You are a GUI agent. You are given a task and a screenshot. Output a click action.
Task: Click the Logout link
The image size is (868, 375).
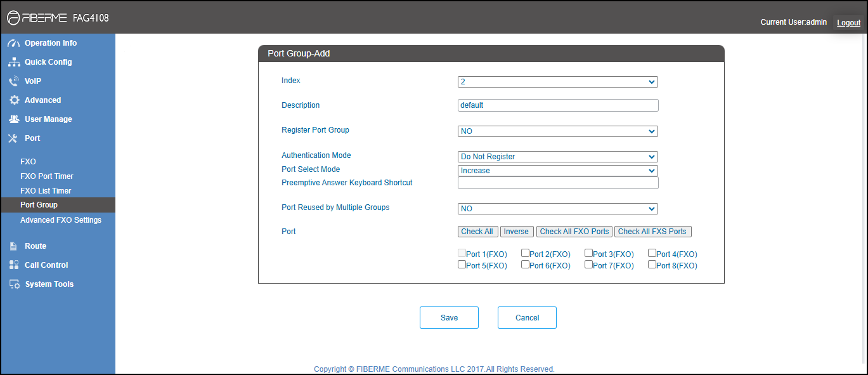(x=849, y=23)
